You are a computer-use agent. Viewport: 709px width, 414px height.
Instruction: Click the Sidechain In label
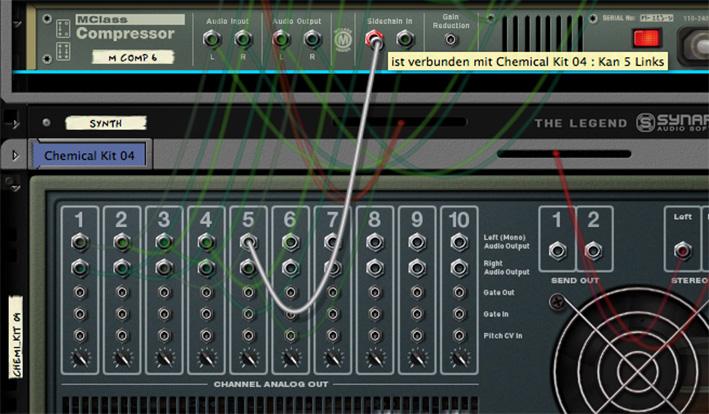click(x=390, y=21)
